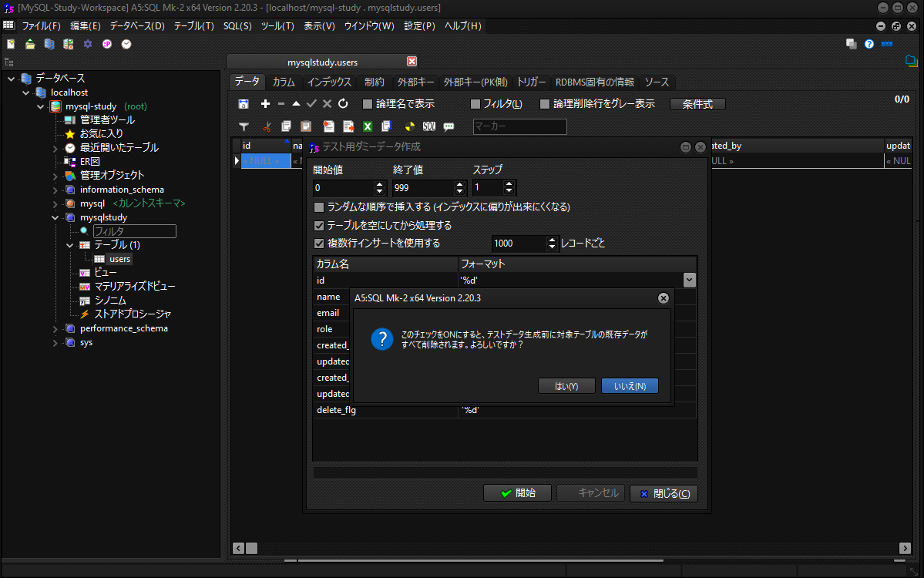
Task: Expand the performance_schema node
Action: [x=55, y=329]
